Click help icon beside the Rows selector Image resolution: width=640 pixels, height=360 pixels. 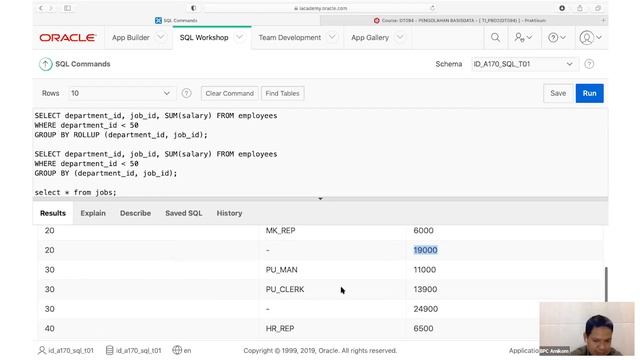click(186, 93)
